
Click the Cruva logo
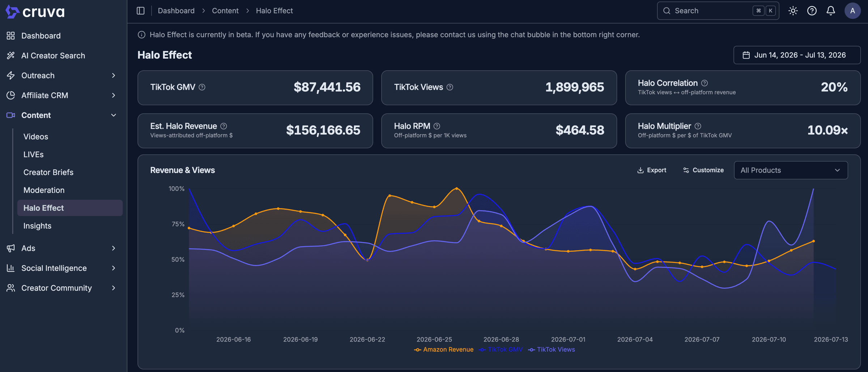click(x=35, y=12)
